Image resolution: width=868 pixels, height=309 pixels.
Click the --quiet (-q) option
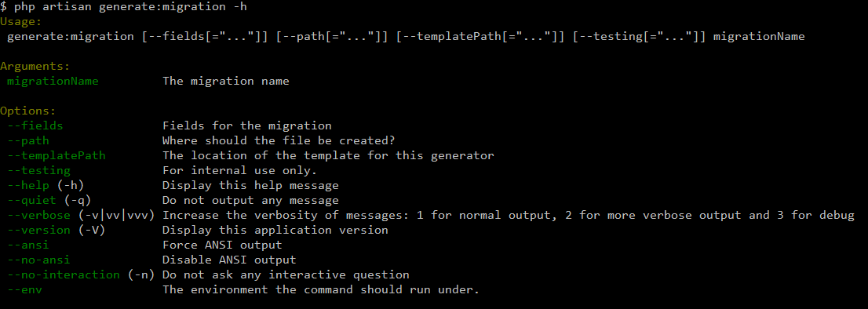tap(49, 200)
